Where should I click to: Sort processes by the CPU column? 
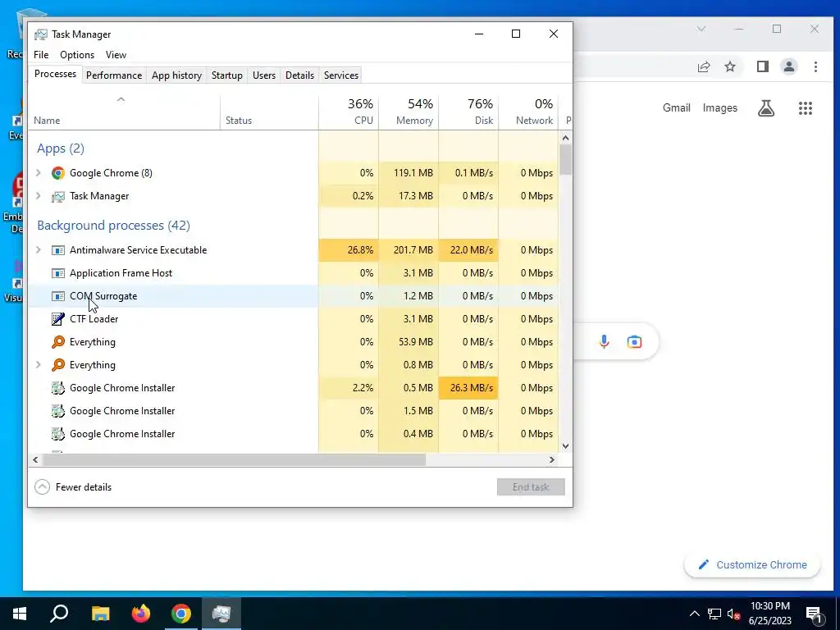click(x=349, y=112)
